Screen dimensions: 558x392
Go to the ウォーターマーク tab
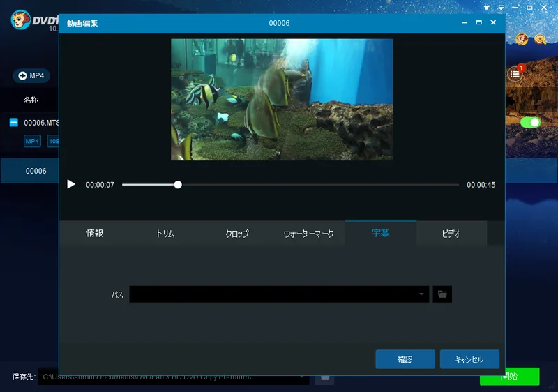point(309,234)
